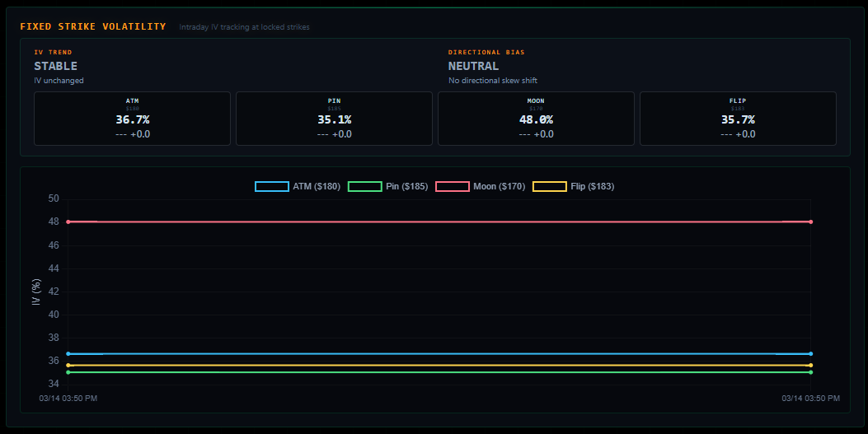Click the 'NEUTRAL' bias status
868x434 pixels.
click(473, 66)
